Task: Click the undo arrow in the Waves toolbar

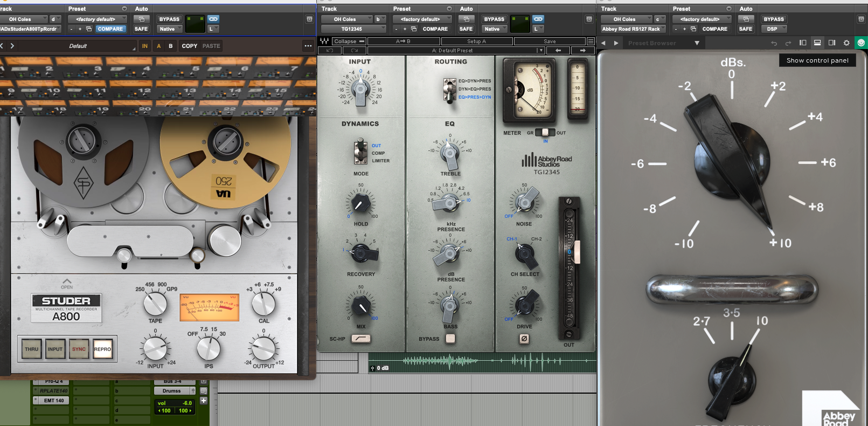Action: point(330,50)
